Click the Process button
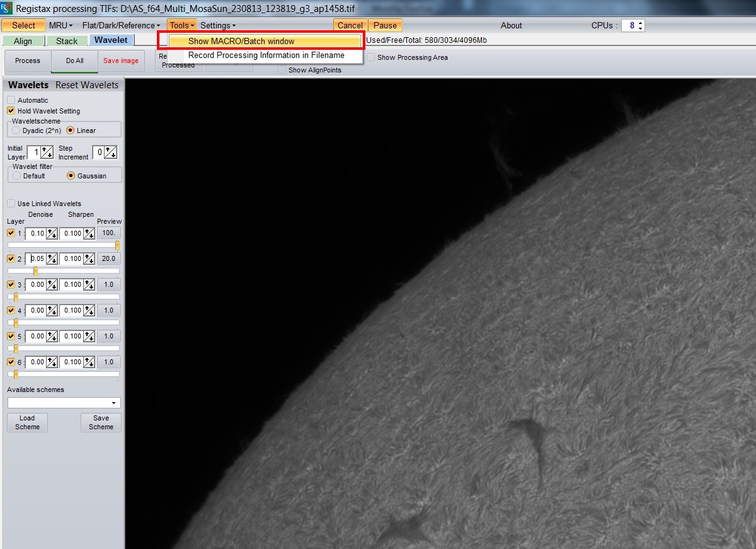756x549 pixels. [x=28, y=61]
